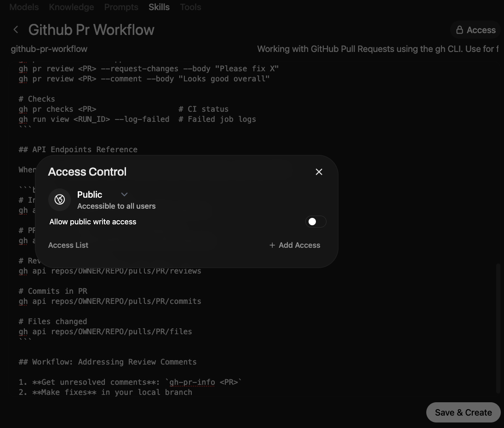Click 'Accessible to all users' subtitle text
This screenshot has width=504, height=428.
(x=116, y=206)
